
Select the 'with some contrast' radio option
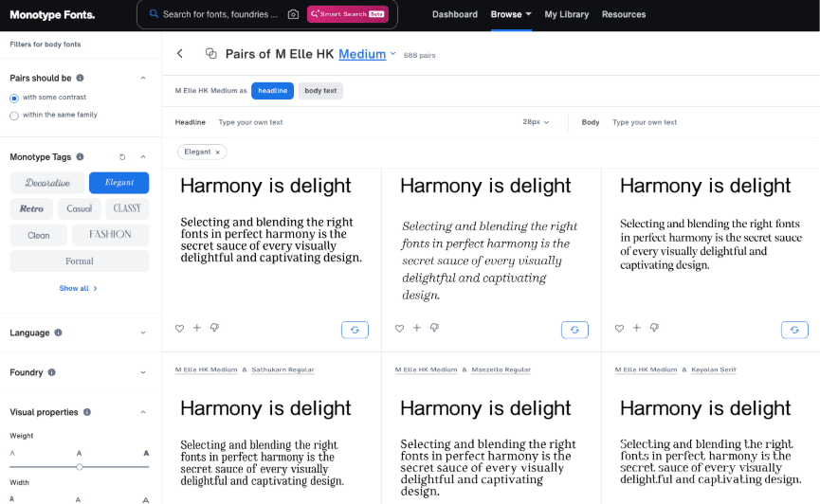point(14,98)
